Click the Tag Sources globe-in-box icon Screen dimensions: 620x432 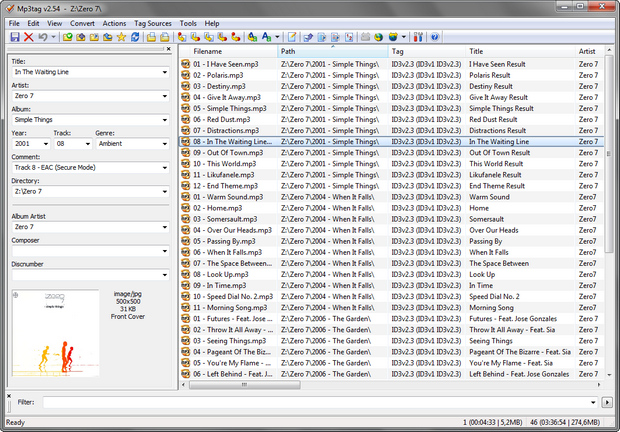tap(393, 37)
